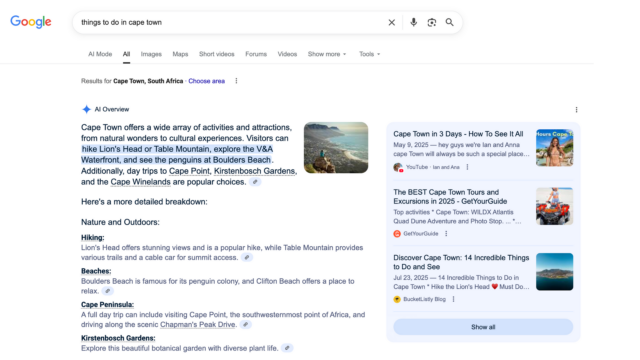
Task: Open source link icon after Beaches description
Action: click(107, 291)
